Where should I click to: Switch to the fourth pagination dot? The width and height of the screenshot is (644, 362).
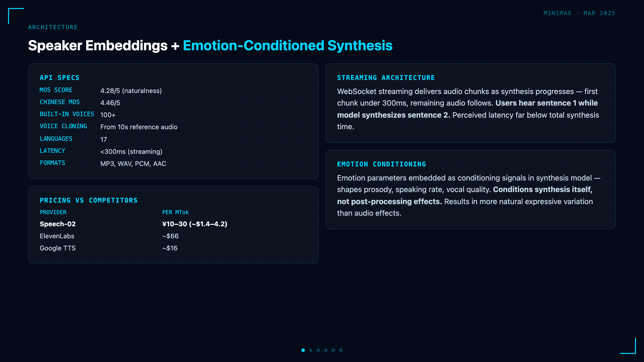point(326,350)
